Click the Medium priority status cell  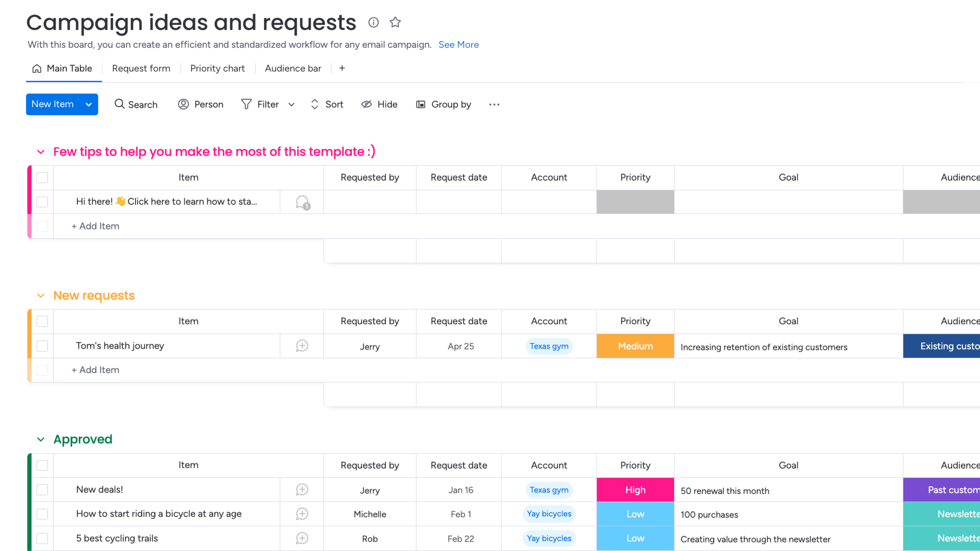(x=635, y=346)
